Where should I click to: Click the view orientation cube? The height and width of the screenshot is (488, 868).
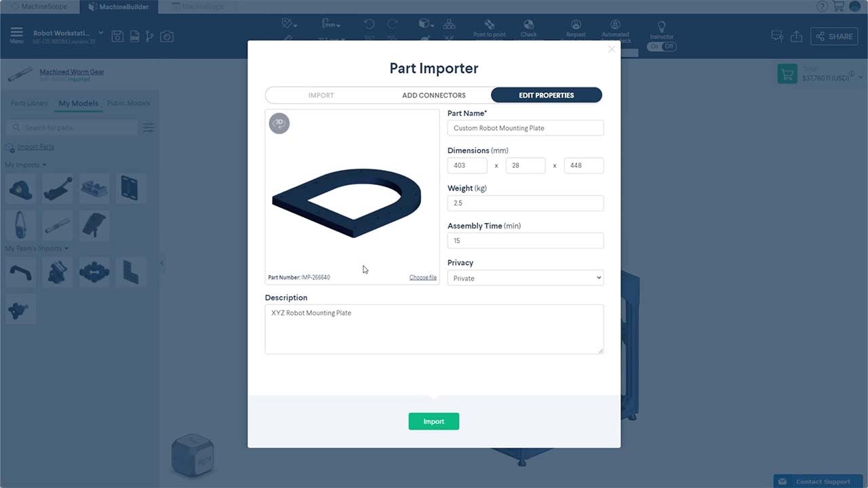tap(193, 454)
